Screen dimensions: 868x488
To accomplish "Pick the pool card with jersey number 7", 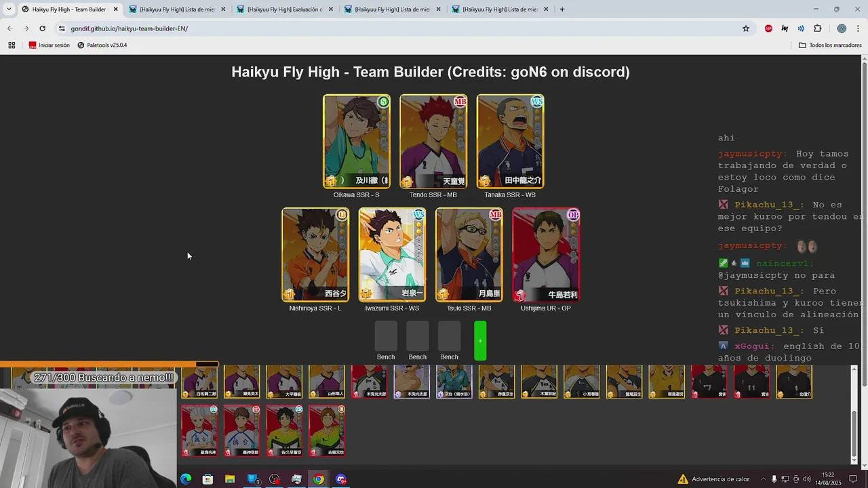I will tap(709, 382).
